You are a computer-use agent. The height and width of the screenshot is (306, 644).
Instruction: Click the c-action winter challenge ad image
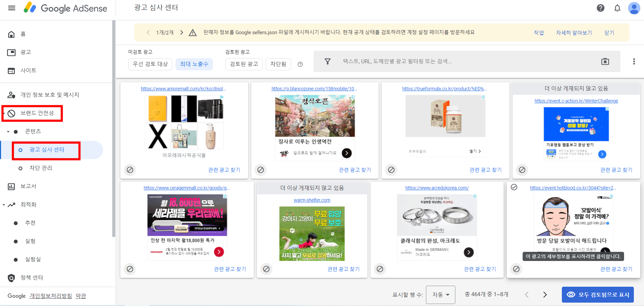pos(576,124)
